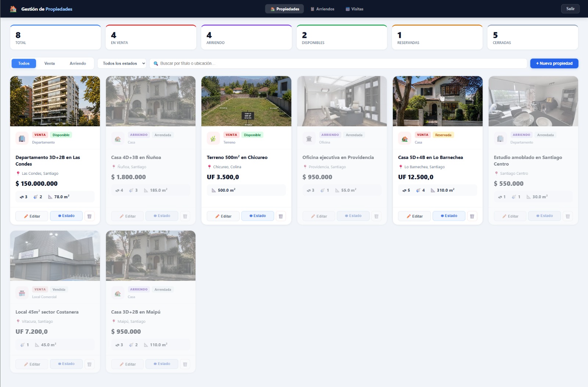Switch to the Visitas section

354,9
